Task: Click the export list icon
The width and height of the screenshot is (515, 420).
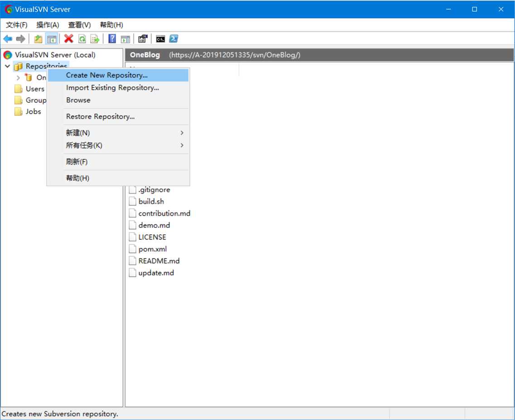Action: click(x=95, y=39)
